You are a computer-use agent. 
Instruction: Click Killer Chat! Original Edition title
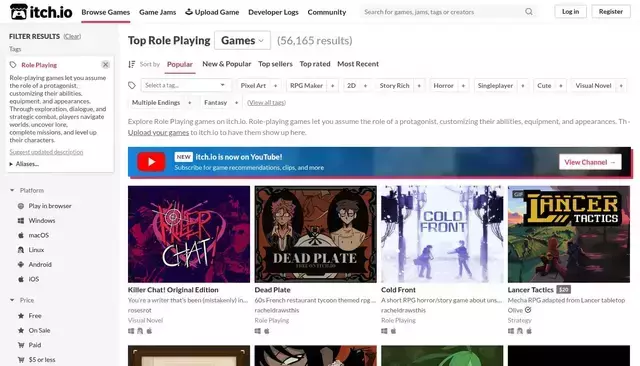pyautogui.click(x=173, y=290)
